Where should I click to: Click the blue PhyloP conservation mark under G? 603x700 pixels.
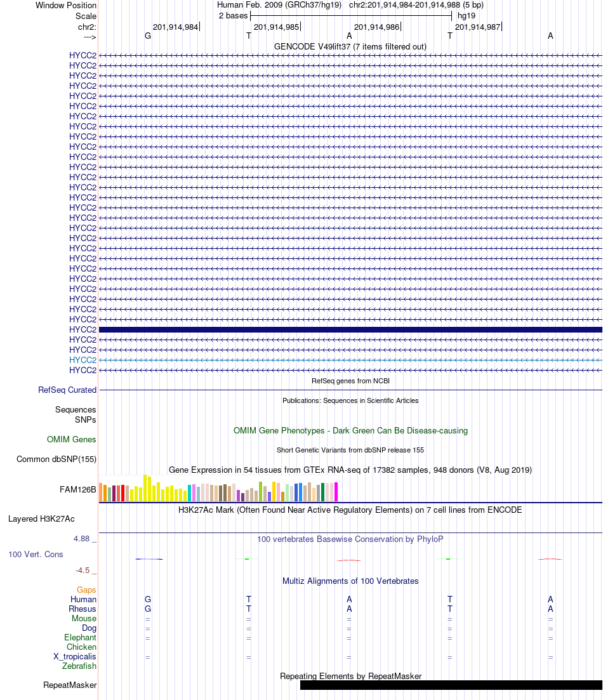(149, 559)
